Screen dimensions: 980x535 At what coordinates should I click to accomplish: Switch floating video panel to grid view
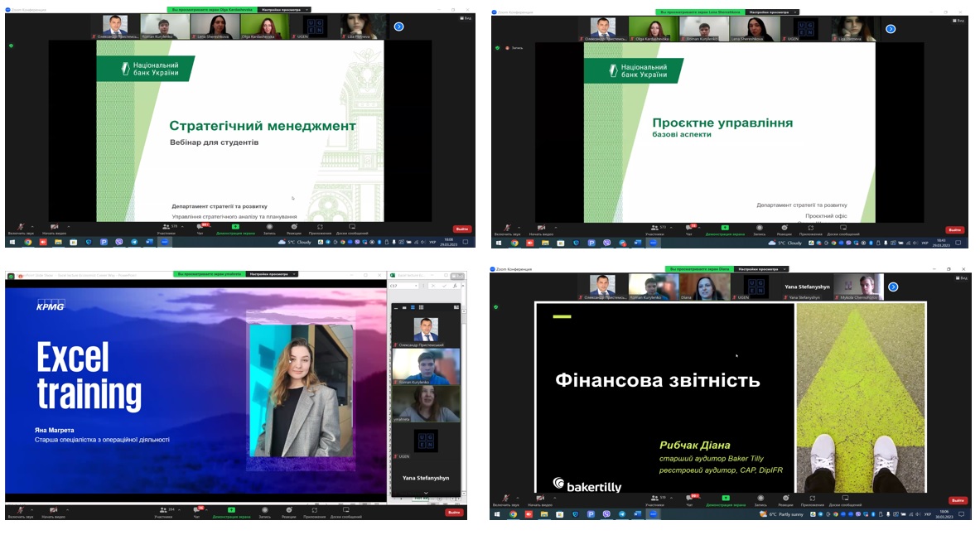[422, 307]
